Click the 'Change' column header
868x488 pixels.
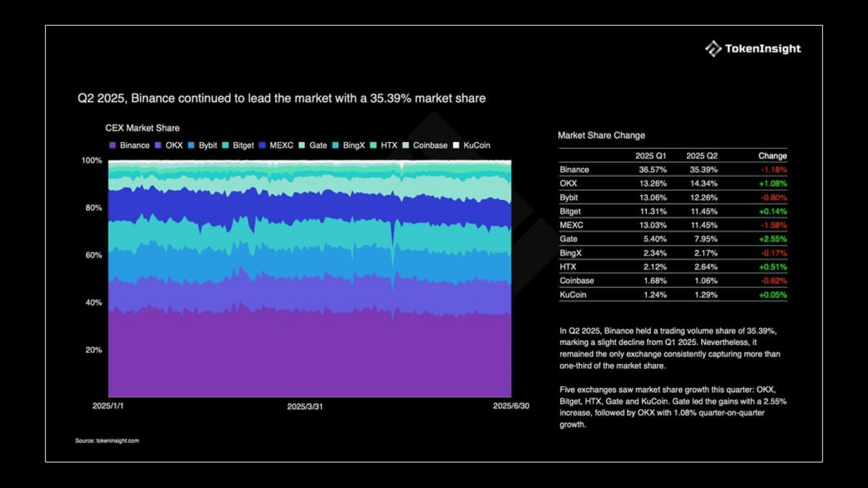[x=772, y=156]
